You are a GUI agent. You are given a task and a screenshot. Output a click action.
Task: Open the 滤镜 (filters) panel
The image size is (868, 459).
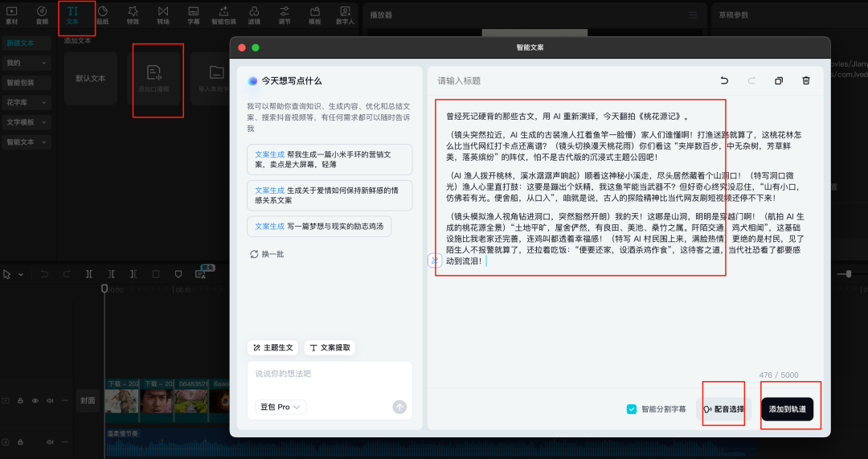pyautogui.click(x=254, y=14)
